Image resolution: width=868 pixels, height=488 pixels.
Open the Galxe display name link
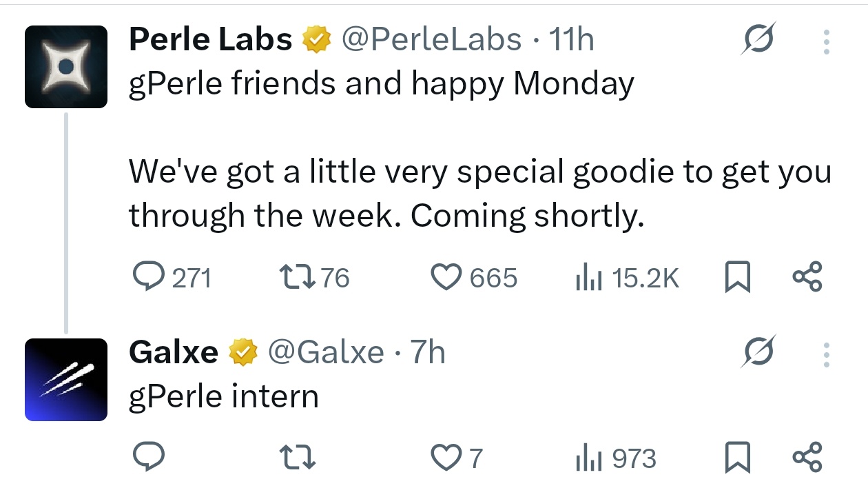[x=174, y=352]
